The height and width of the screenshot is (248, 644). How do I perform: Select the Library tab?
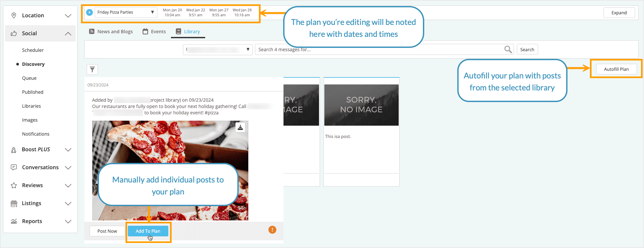188,32
